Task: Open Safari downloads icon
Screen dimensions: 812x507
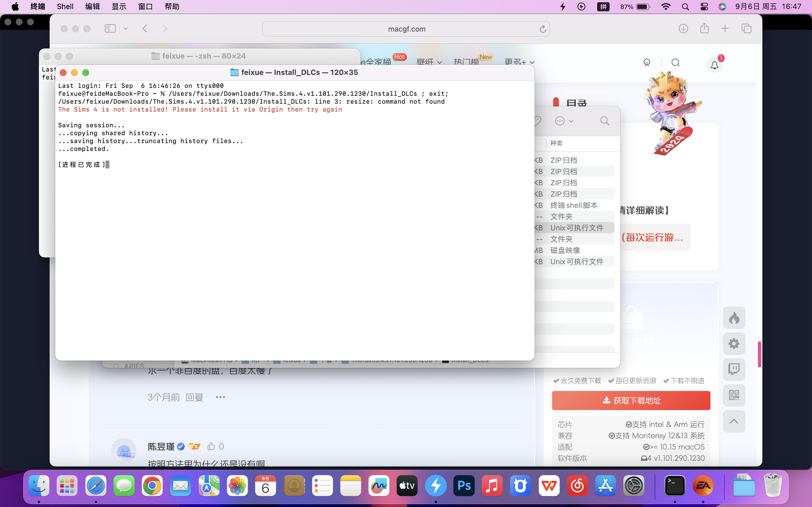Action: point(683,28)
